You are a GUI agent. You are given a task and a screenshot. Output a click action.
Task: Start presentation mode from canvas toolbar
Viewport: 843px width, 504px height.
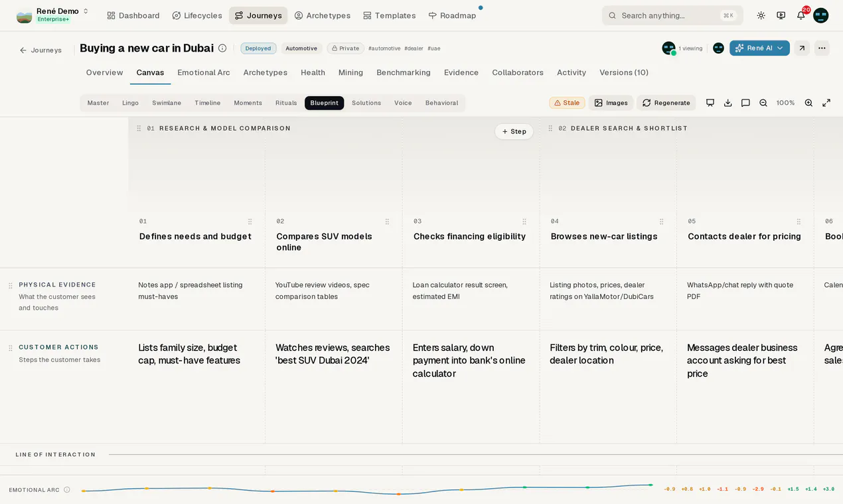point(710,103)
